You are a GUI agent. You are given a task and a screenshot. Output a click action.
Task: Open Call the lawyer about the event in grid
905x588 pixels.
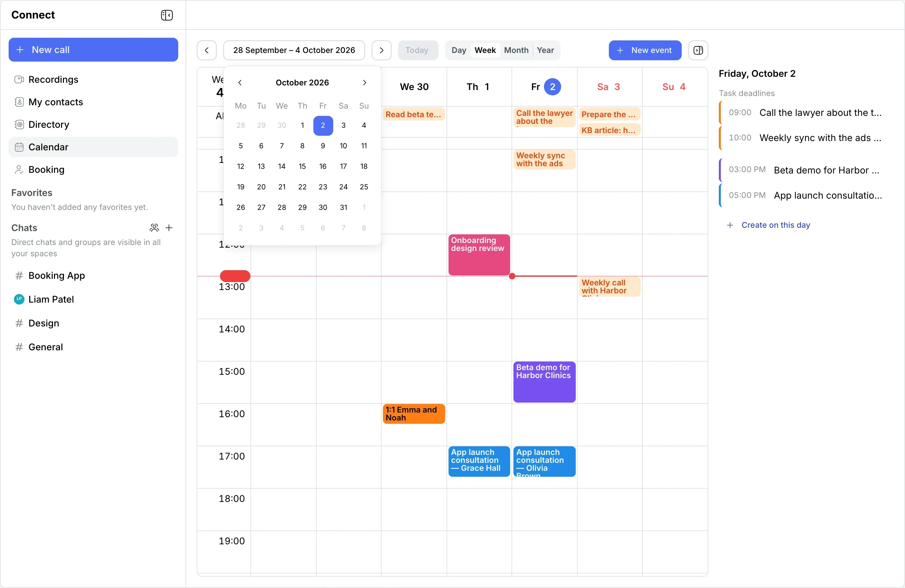click(544, 118)
